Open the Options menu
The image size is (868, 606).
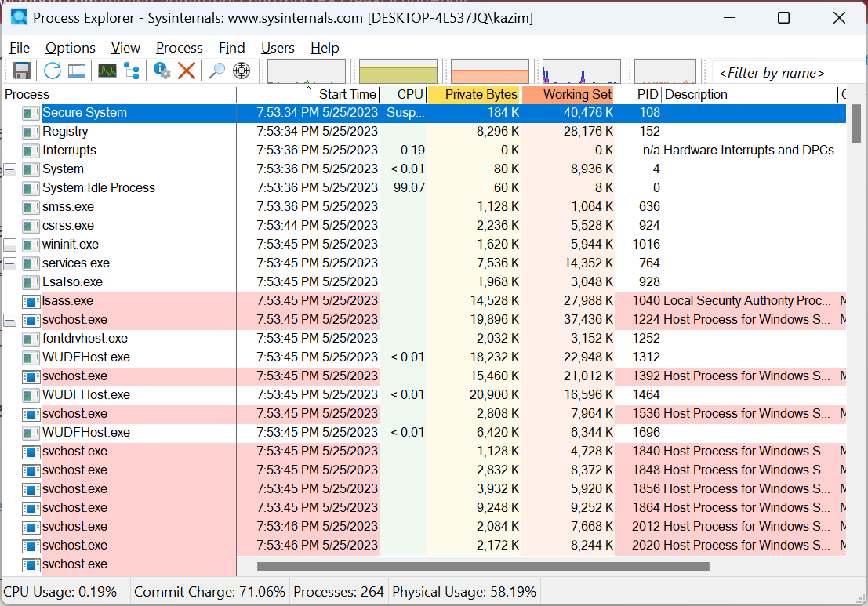tap(71, 48)
